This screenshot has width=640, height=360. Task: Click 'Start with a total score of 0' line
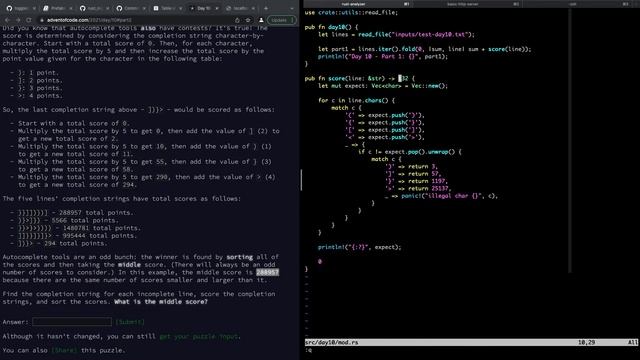tap(73, 123)
